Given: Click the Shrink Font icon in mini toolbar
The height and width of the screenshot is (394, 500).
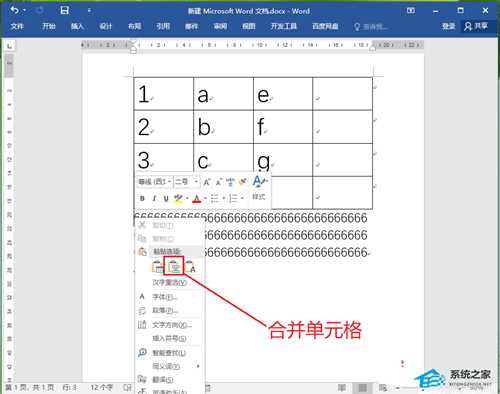Looking at the screenshot, I should pos(219,182).
